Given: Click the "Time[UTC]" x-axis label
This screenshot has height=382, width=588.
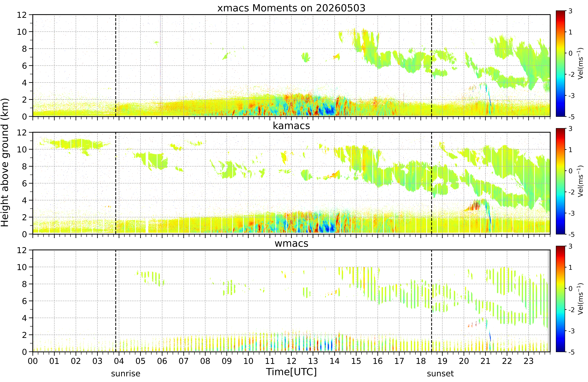Looking at the screenshot, I should [291, 372].
